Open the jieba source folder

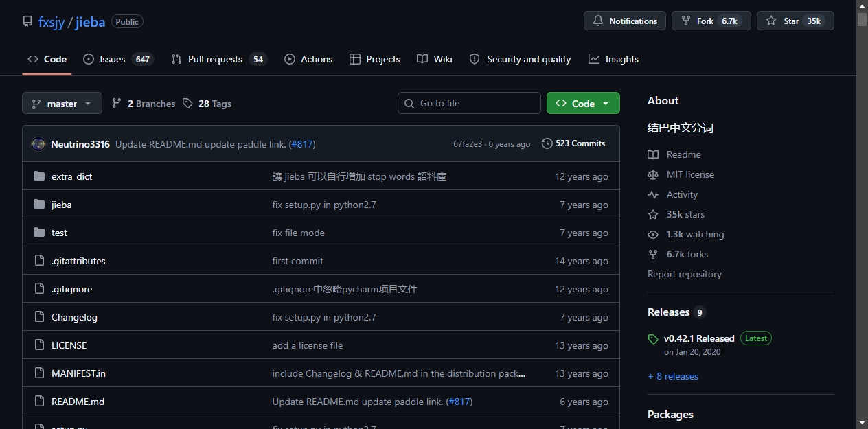(x=62, y=205)
